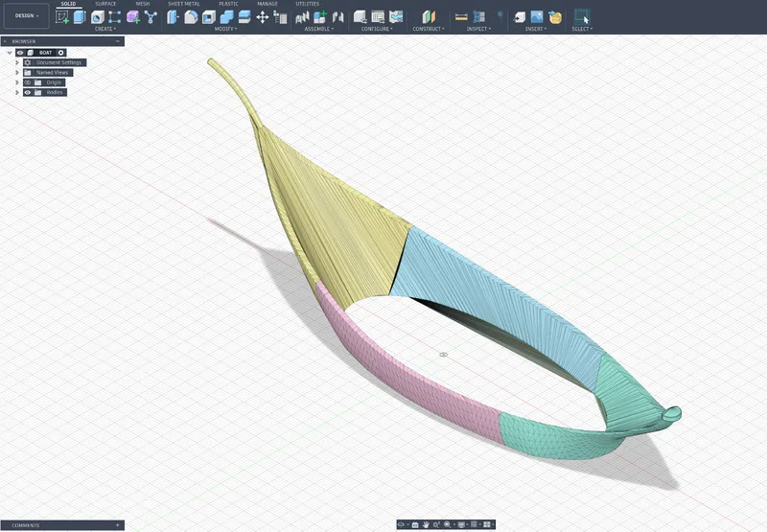Switch to the SURFACE tab
767x532 pixels.
pos(105,4)
